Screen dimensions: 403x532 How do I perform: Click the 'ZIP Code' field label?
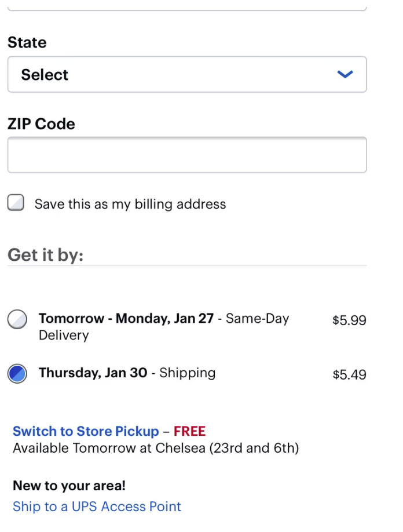click(x=41, y=124)
